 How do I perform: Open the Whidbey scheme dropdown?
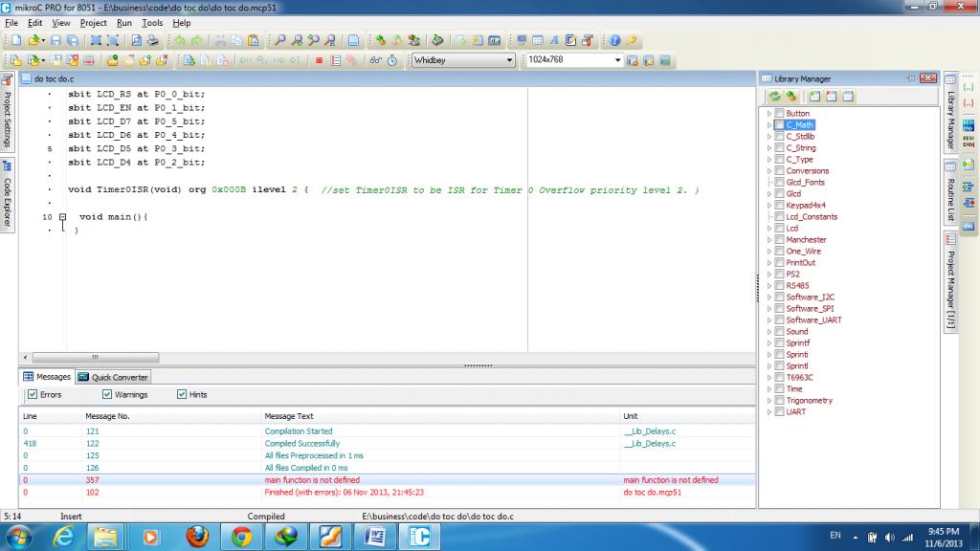point(509,60)
